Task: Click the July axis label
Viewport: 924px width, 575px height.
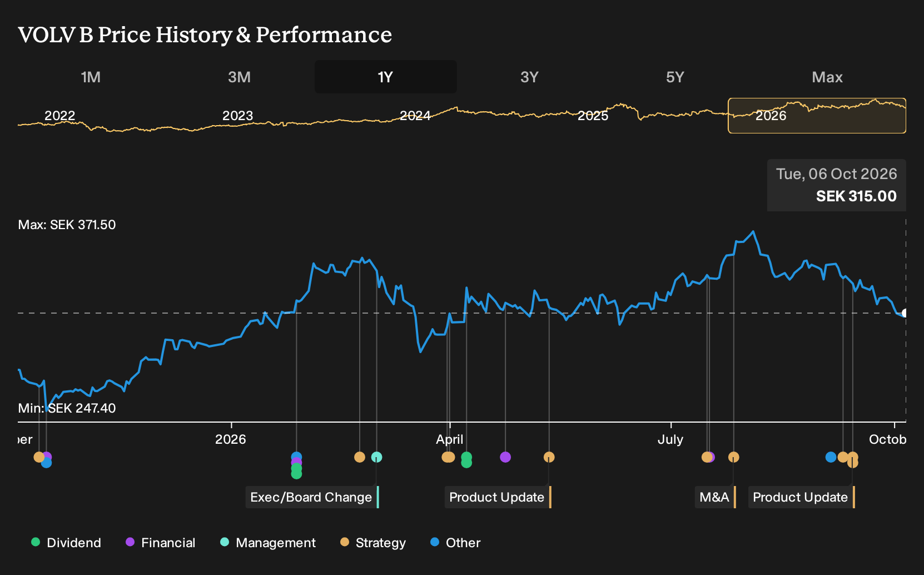Action: 670,439
